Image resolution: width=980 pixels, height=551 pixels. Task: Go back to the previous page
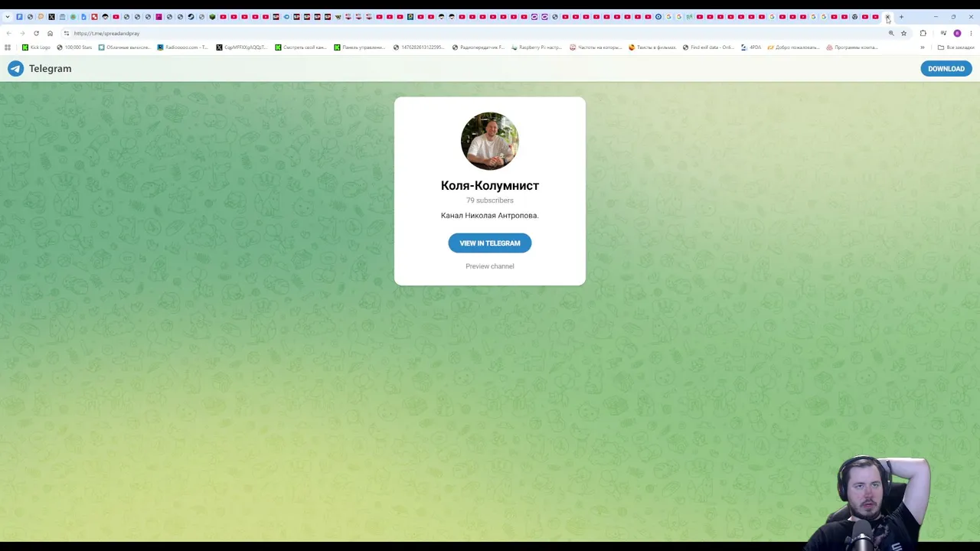coord(9,34)
